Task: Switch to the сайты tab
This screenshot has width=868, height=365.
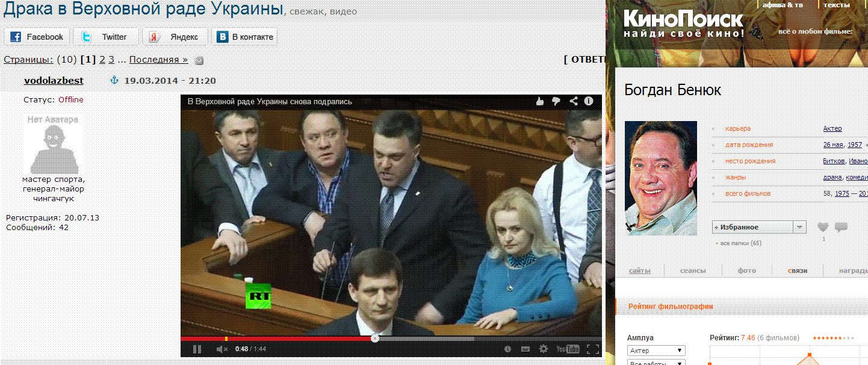Action: click(x=640, y=270)
